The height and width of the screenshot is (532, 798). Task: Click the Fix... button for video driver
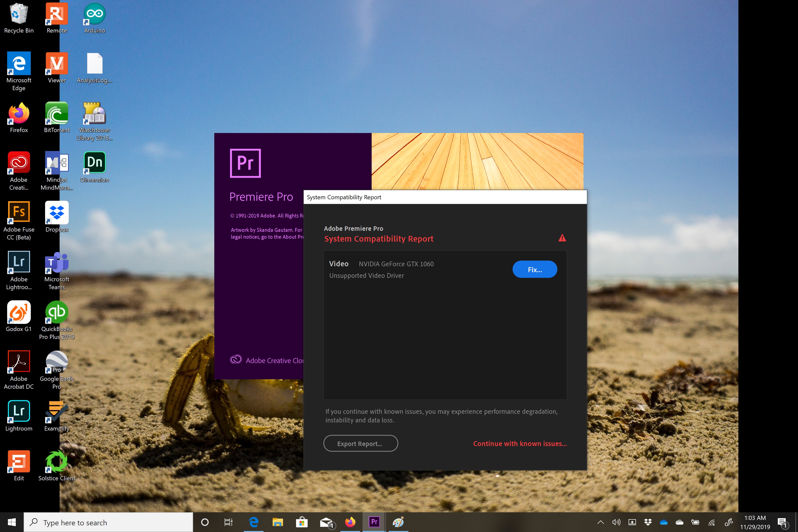pyautogui.click(x=534, y=269)
